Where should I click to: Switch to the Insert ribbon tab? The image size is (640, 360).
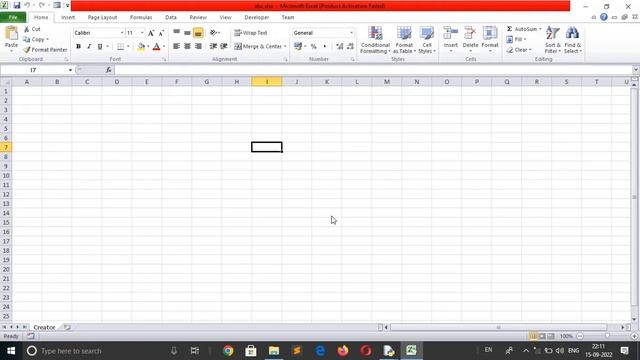68,18
